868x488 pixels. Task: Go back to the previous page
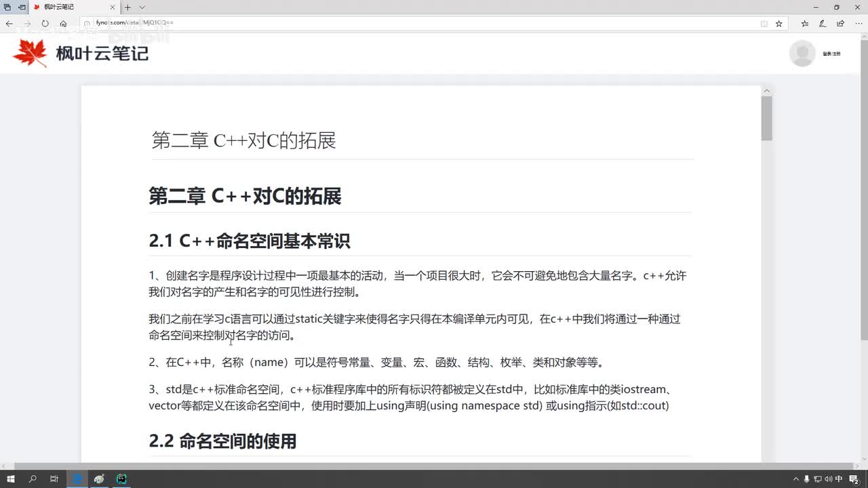tap(9, 23)
